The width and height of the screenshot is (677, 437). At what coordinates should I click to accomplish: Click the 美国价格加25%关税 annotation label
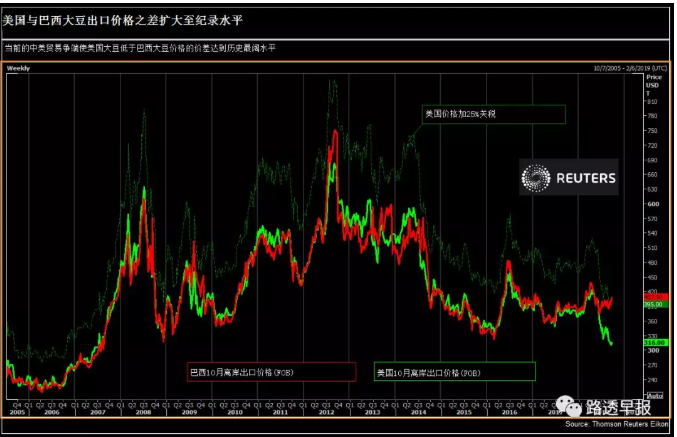(492, 115)
